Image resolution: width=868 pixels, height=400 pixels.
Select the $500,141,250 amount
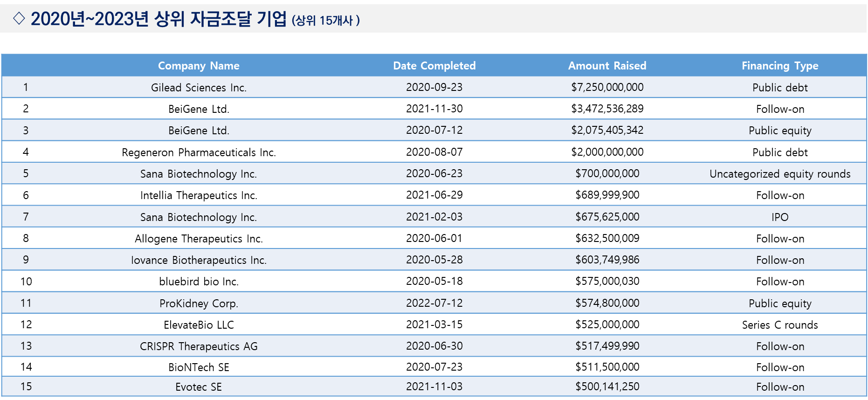coord(607,386)
